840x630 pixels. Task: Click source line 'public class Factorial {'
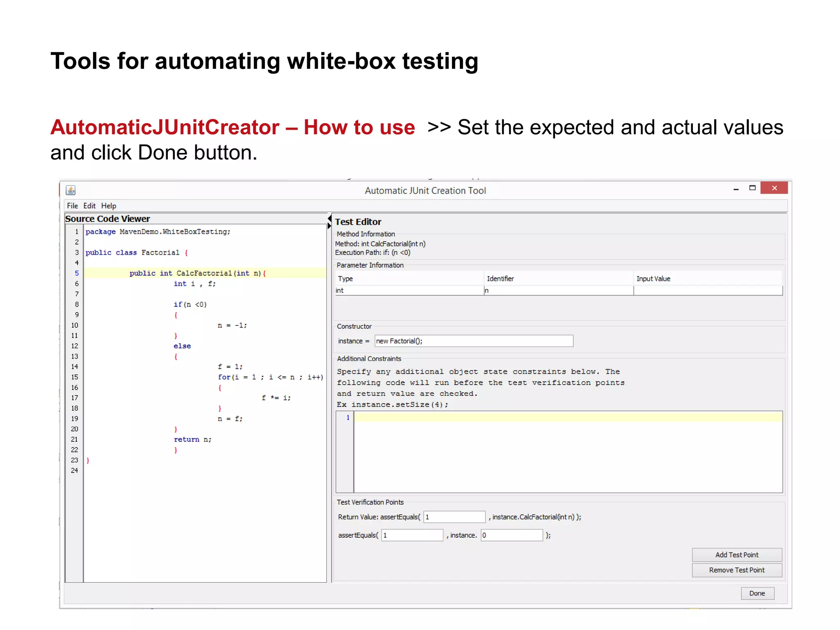click(x=137, y=253)
